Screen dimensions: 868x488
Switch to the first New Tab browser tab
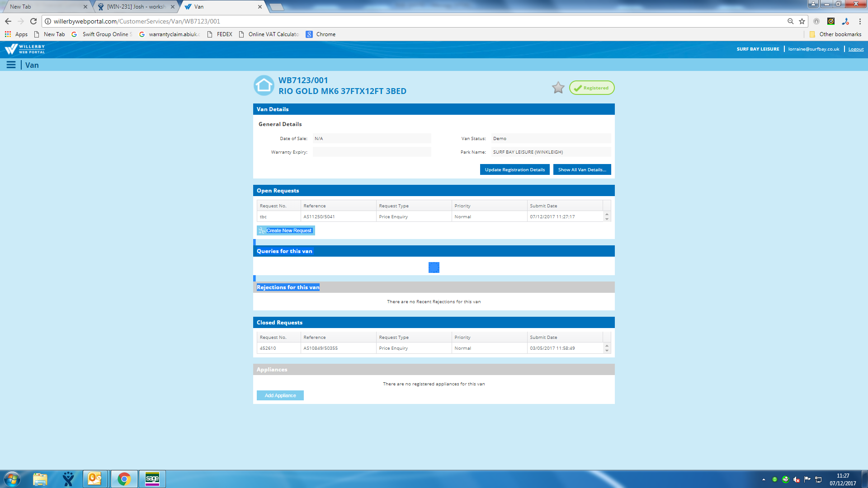45,7
